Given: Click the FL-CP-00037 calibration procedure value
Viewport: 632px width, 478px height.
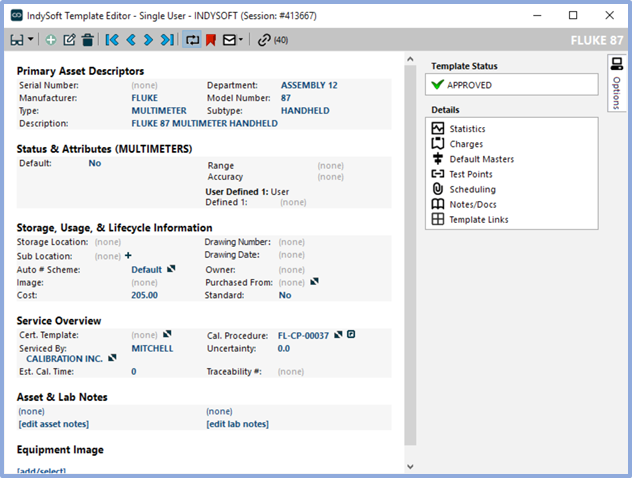Looking at the screenshot, I should pyautogui.click(x=304, y=335).
